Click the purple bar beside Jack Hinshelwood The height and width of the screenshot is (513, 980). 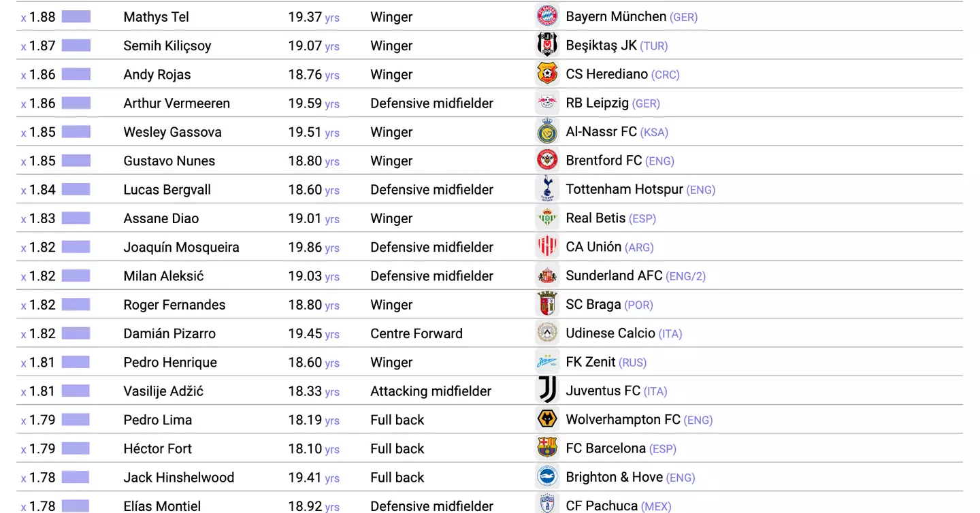pos(76,477)
